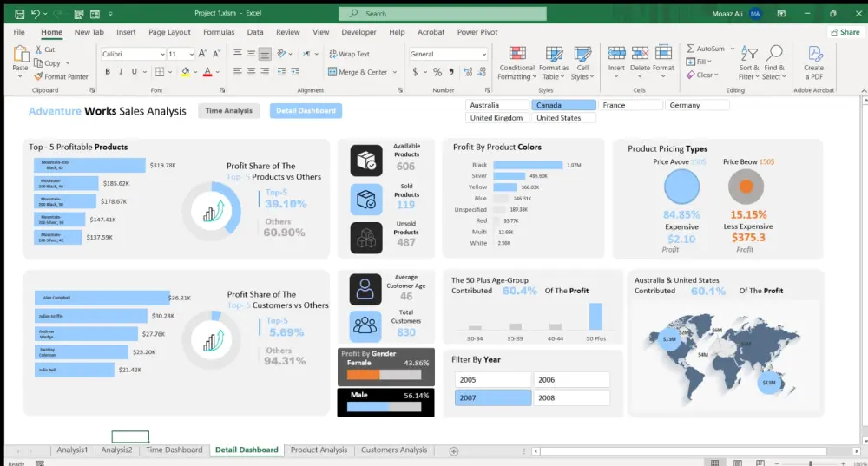Click the Search box in title bar
Image resolution: width=868 pixels, height=466 pixels.
pos(443,13)
